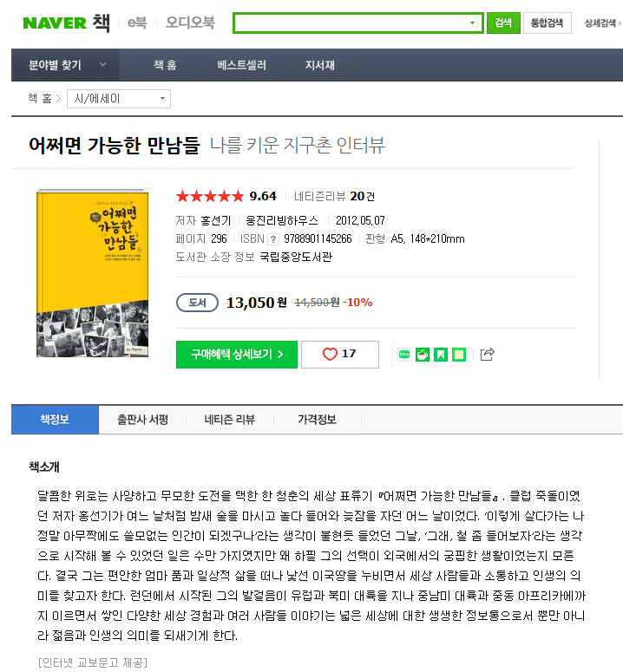Click the book cover thumbnail
The image size is (623, 672).
93,273
